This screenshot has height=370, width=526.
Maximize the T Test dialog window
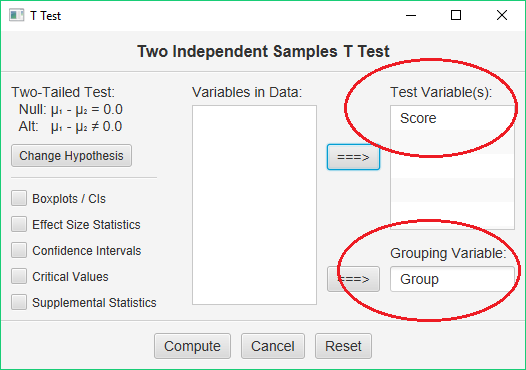(456, 15)
